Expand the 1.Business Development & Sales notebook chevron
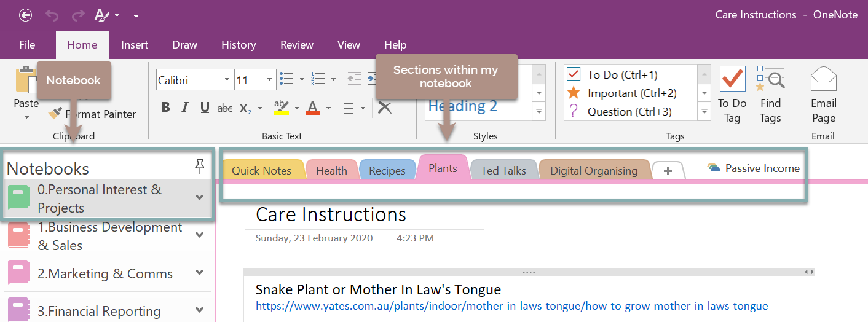The width and height of the screenshot is (868, 322). (199, 235)
